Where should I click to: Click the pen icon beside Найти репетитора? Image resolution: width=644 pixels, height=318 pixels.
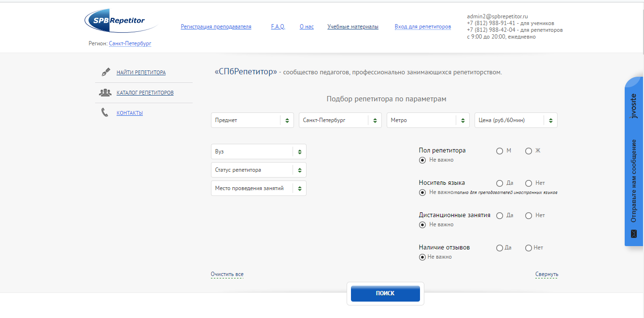106,72
